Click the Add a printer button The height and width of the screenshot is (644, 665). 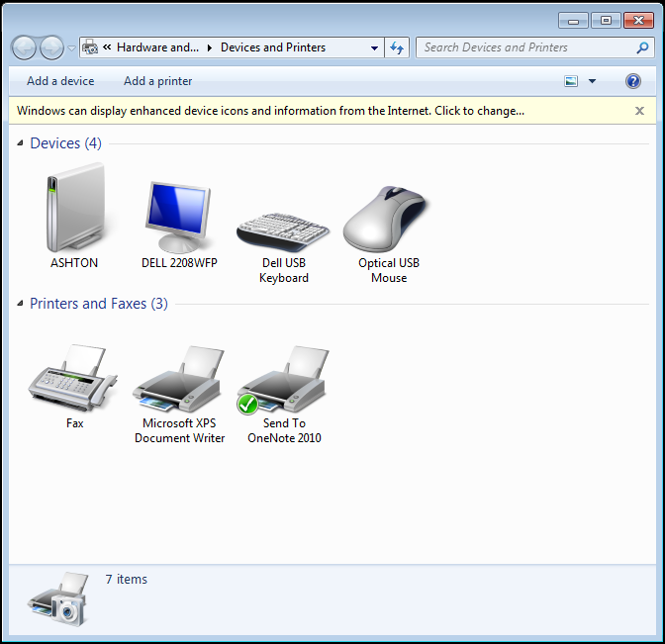tap(157, 80)
